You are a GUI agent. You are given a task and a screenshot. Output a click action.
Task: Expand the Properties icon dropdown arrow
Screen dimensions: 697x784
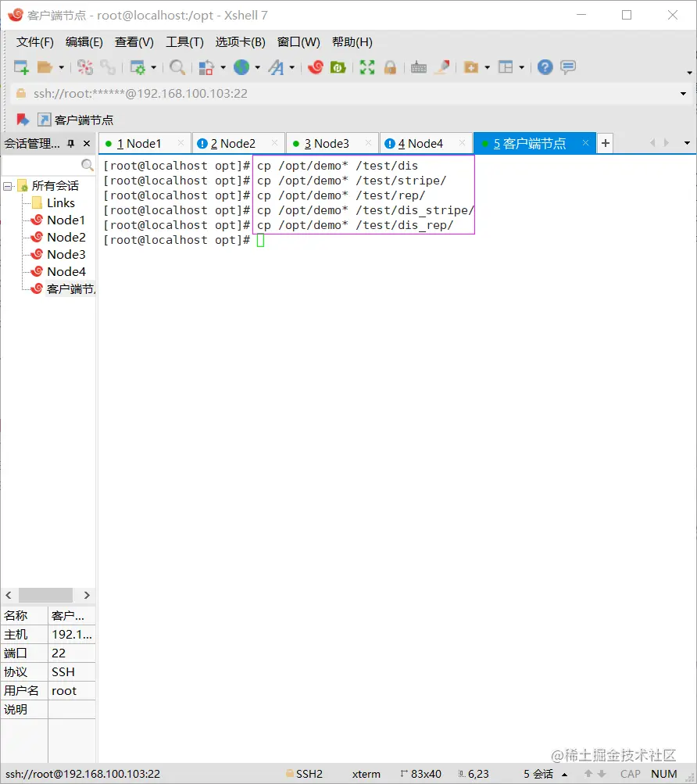point(153,67)
